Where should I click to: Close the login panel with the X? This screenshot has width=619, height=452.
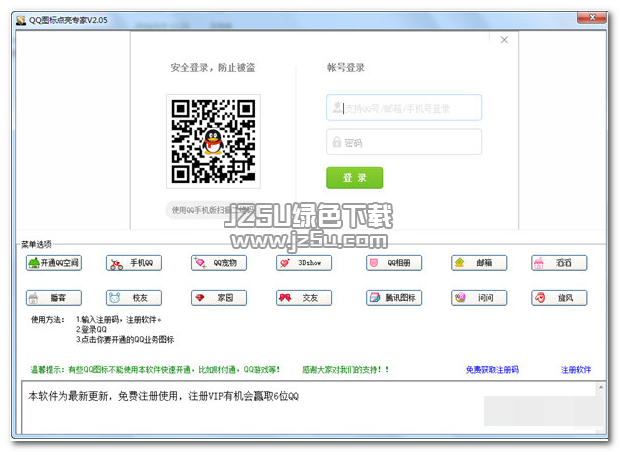click(504, 40)
